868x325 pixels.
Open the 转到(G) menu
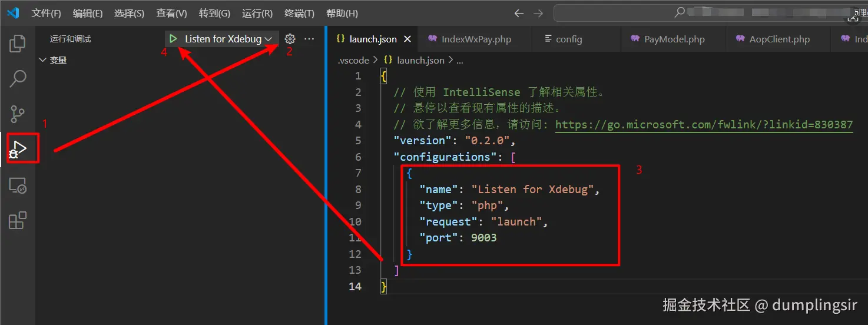tap(214, 13)
